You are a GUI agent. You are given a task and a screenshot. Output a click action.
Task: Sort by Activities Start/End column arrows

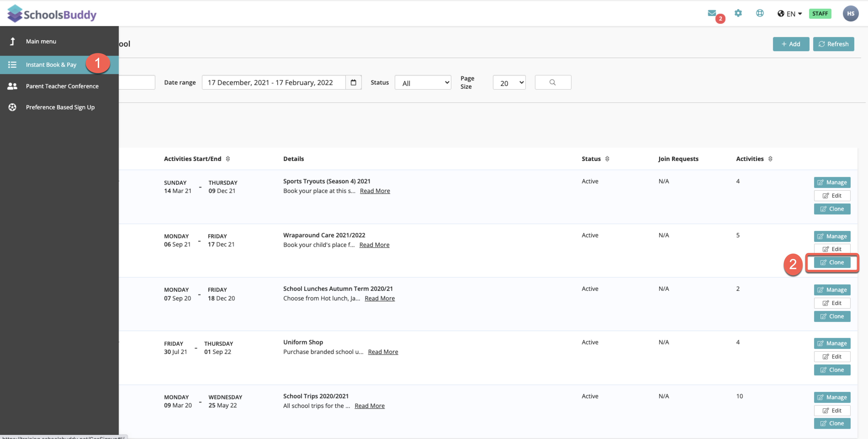point(228,159)
